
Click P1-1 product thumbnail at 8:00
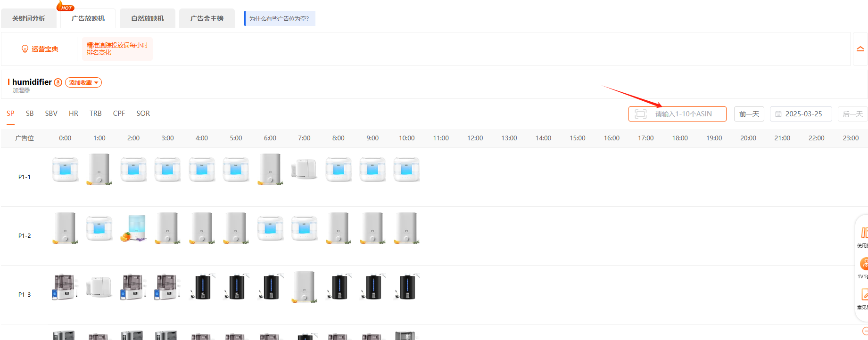tap(339, 169)
